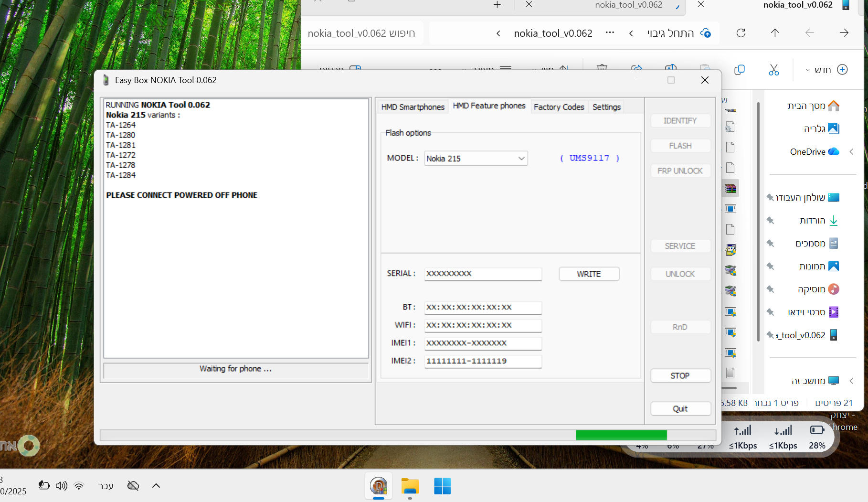This screenshot has width=868, height=502.
Task: Open the Music folder in sidebar
Action: click(x=817, y=289)
